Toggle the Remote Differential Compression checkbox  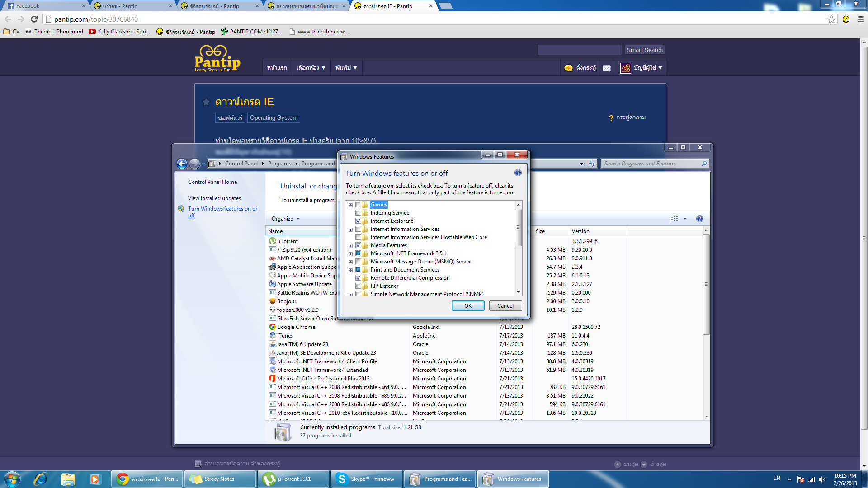pos(359,278)
